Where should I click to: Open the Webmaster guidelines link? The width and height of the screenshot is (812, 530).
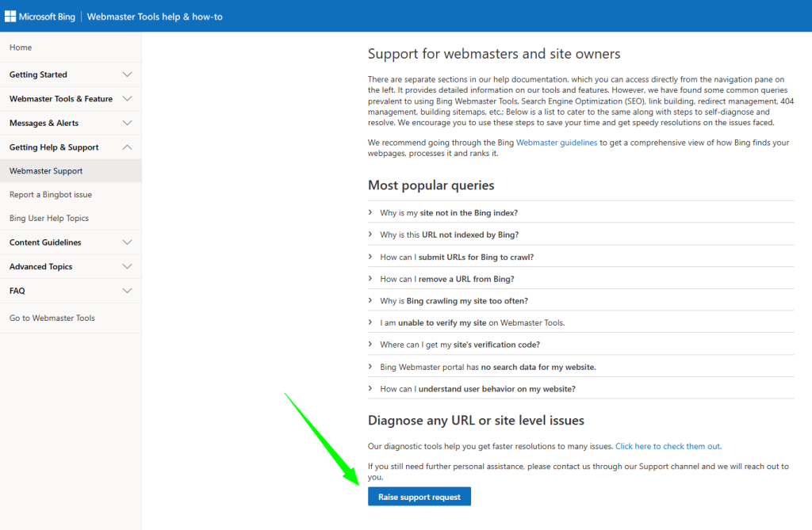click(x=557, y=143)
